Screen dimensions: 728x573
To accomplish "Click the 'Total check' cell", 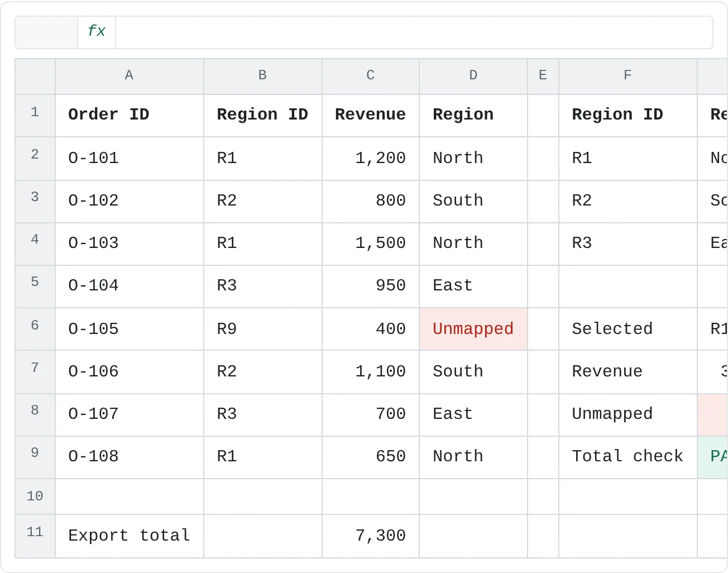I will click(x=628, y=457).
